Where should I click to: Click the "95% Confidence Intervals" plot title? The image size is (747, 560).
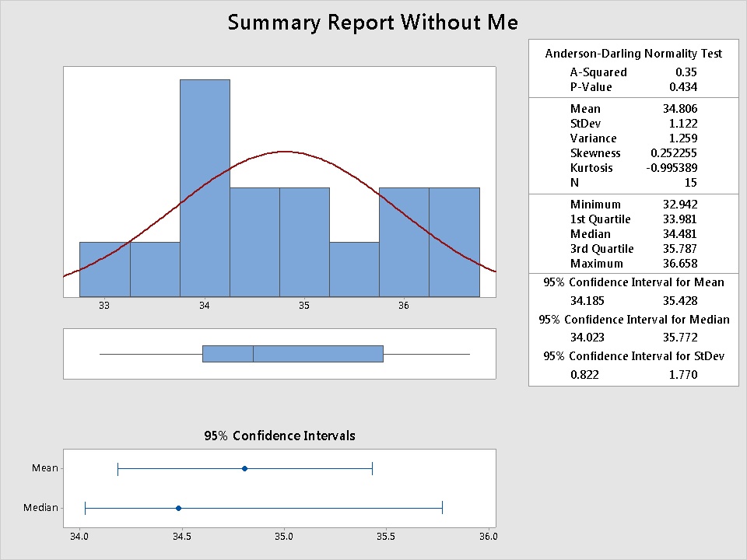point(279,436)
